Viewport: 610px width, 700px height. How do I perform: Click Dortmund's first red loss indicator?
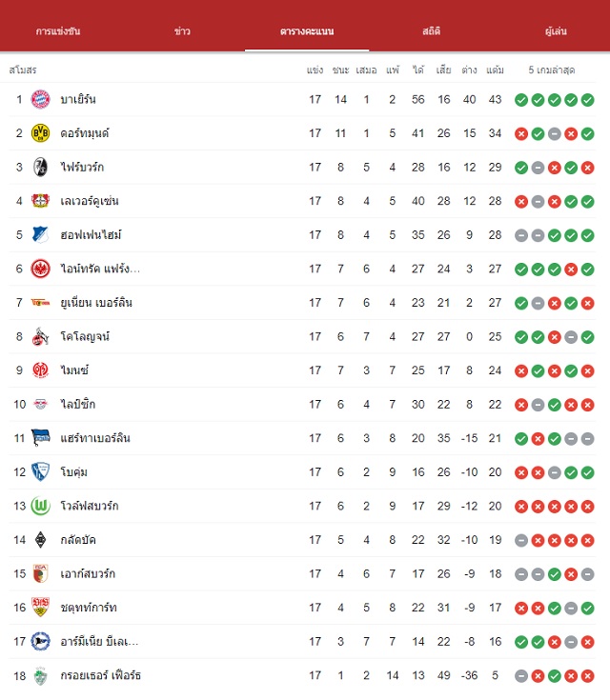(x=521, y=134)
